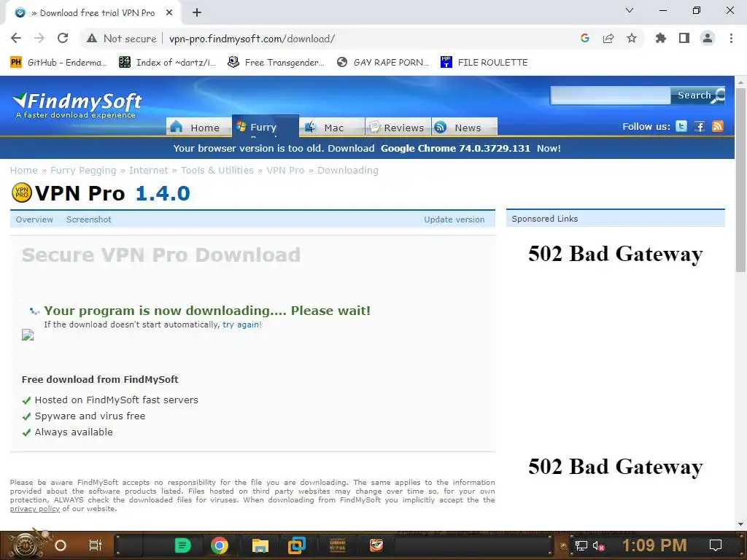The image size is (747, 560).
Task: Click the VPN Pro yellow app icon
Action: (x=21, y=192)
